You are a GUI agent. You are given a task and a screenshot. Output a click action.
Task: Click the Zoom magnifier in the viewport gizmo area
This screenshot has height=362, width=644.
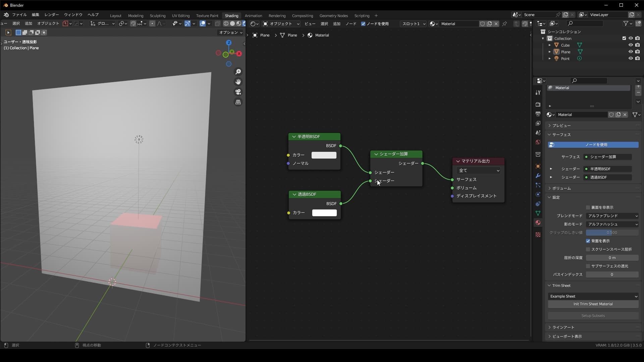tap(238, 71)
